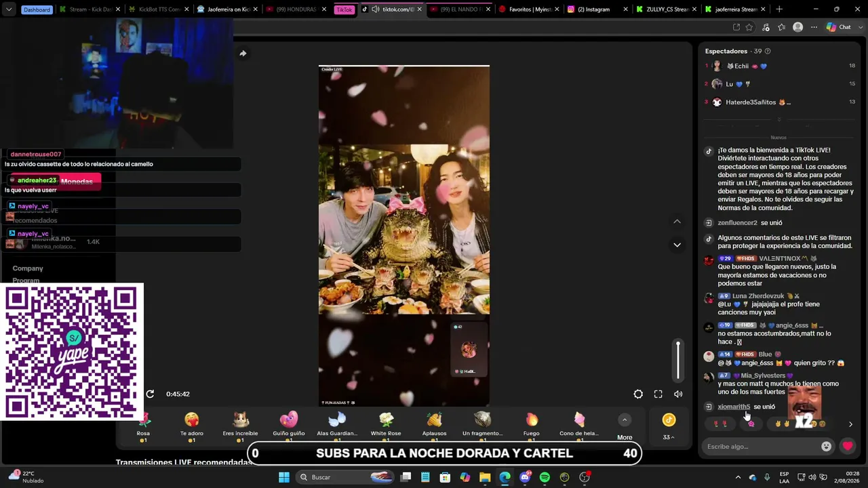Viewport: 868px width, 488px height.
Task: Open the emoji picker in chat
Action: coord(826,446)
